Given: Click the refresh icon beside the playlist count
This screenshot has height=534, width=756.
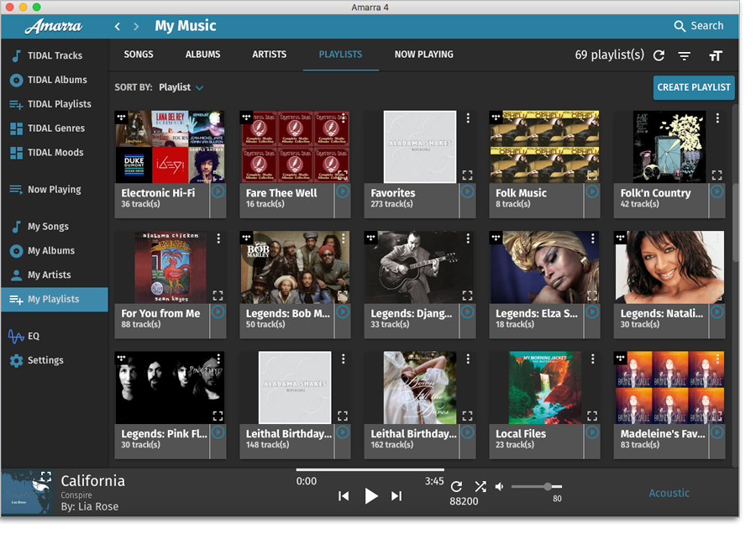Looking at the screenshot, I should 659,55.
